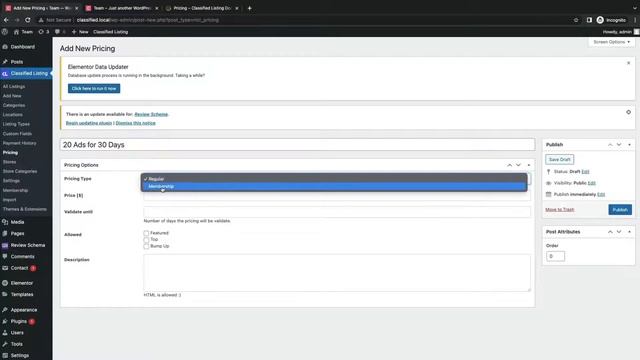Select Membership in Pricing Type dropdown
The width and height of the screenshot is (640, 360).
click(x=334, y=187)
